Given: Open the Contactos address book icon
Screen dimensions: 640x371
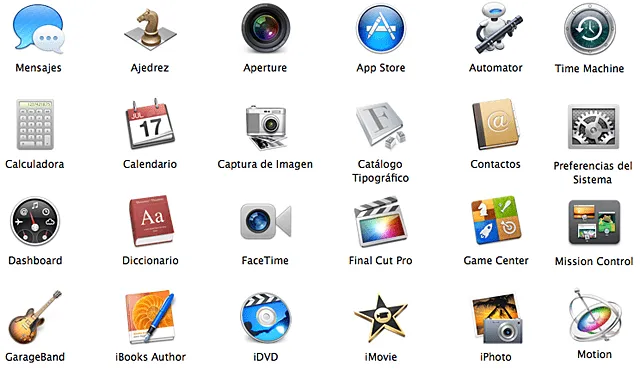Looking at the screenshot, I should click(496, 124).
